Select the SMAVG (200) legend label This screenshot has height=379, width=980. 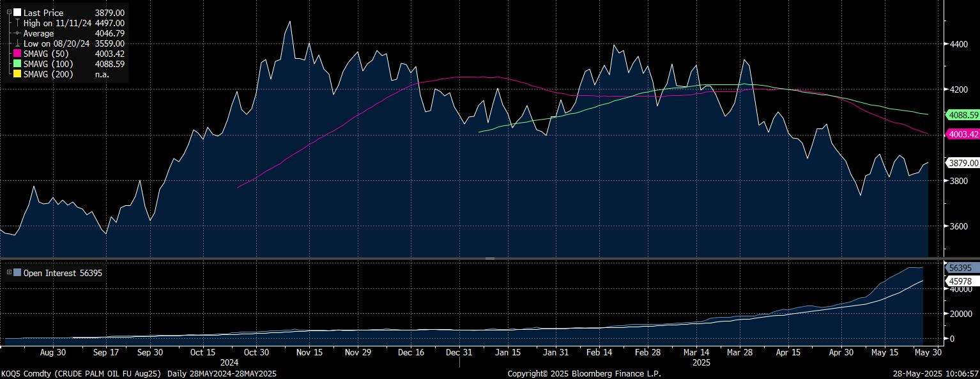click(48, 74)
